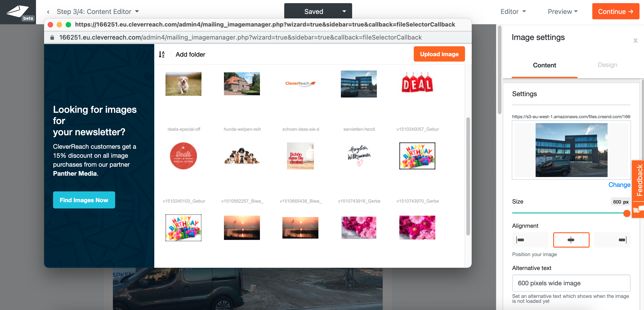Align image to the right
Image resolution: width=644 pixels, height=310 pixels.
[x=612, y=240]
